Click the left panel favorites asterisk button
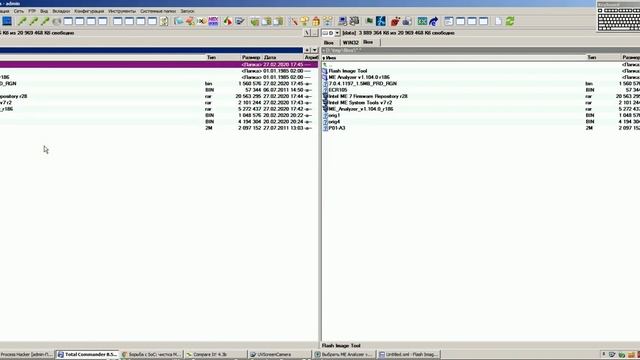 [307, 50]
